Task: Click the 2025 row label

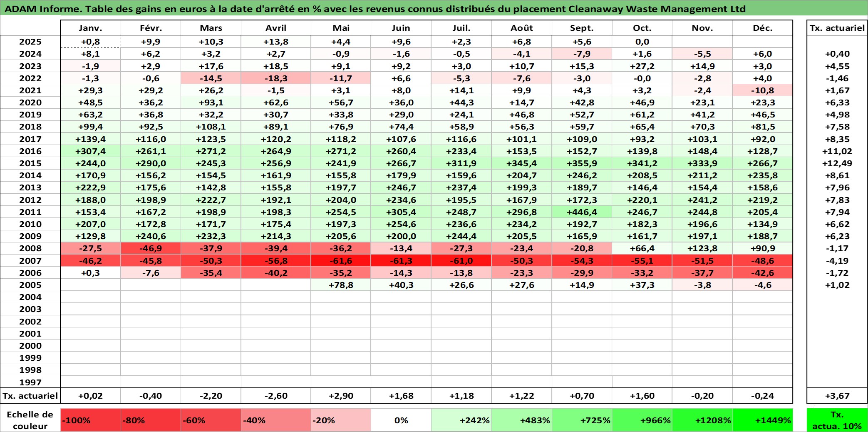Action: coord(30,42)
